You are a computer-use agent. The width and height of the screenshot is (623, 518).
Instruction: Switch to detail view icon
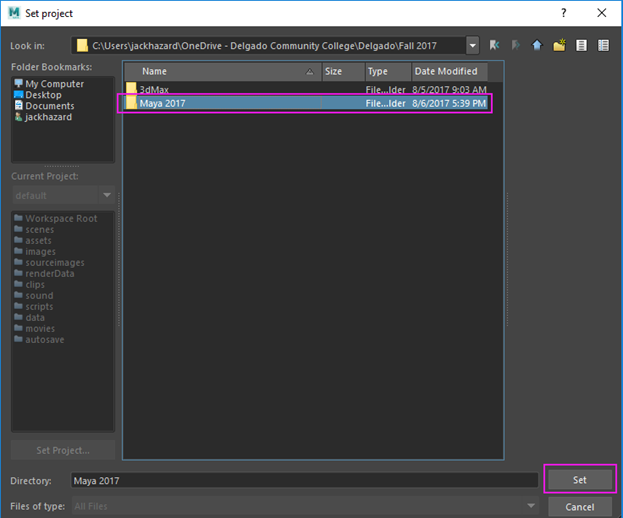603,45
